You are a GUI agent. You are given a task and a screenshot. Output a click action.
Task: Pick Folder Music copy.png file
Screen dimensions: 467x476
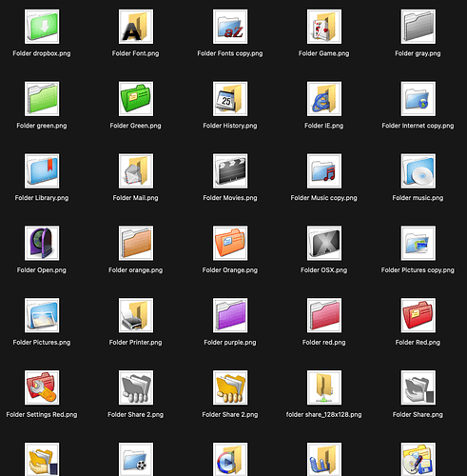(x=323, y=171)
